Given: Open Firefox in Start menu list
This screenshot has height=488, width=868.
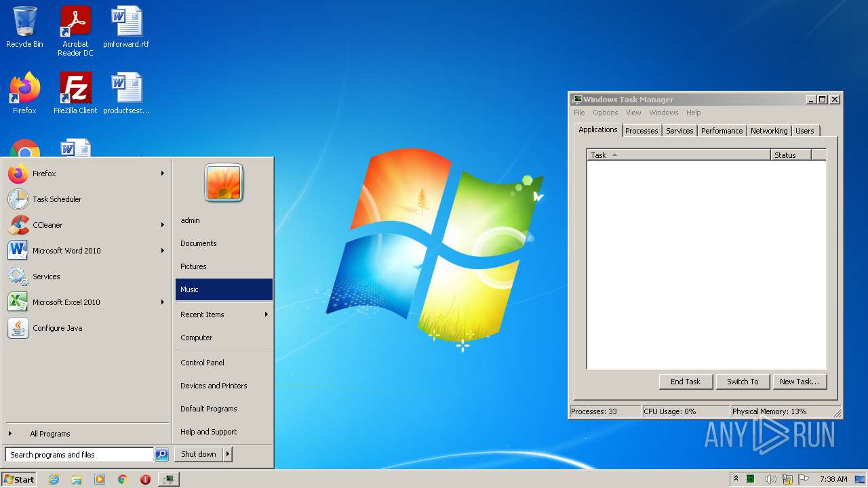Looking at the screenshot, I should click(86, 174).
